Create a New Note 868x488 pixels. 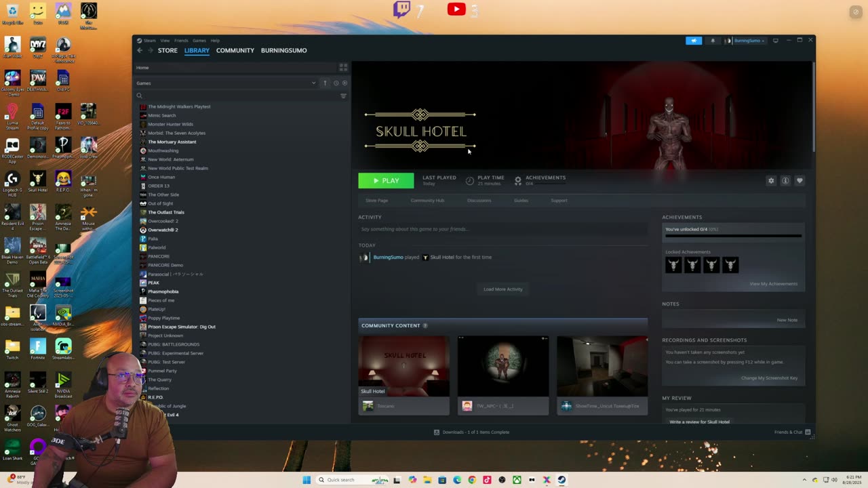point(787,320)
